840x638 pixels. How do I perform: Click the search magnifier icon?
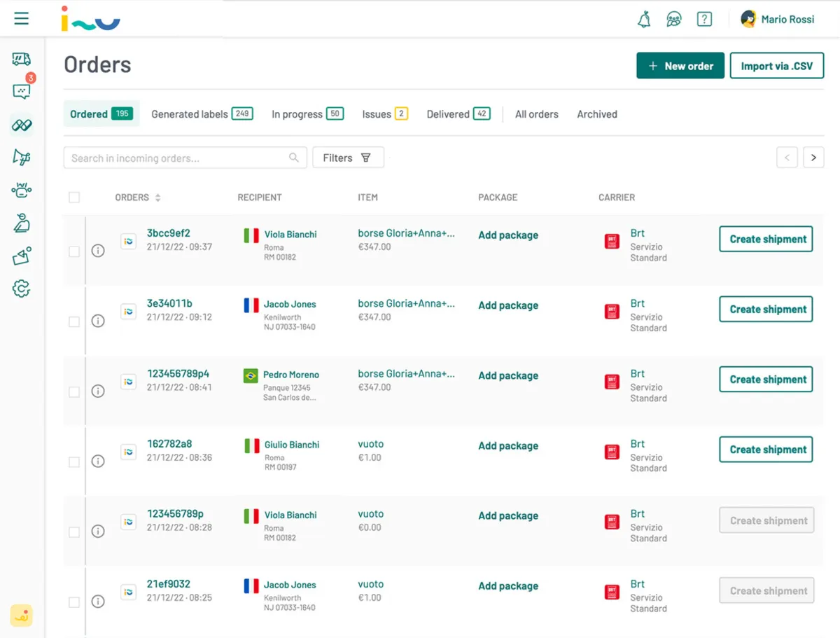[x=295, y=158]
